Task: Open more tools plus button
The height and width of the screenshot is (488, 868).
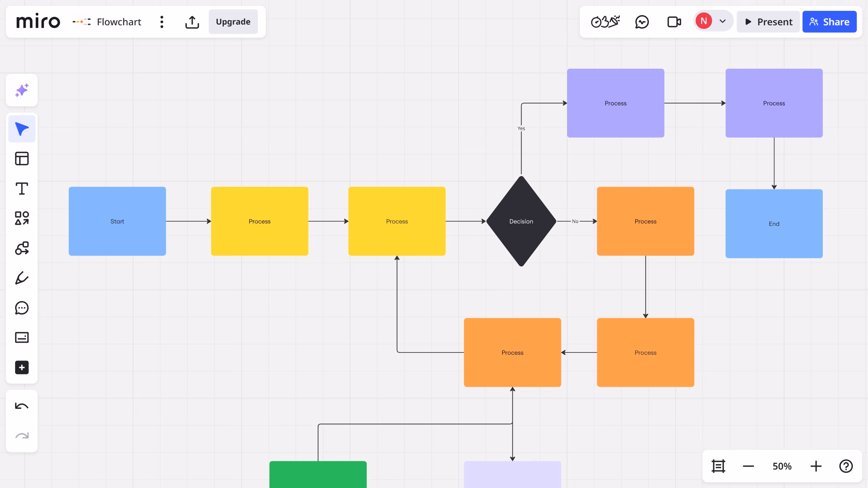Action: click(x=22, y=368)
